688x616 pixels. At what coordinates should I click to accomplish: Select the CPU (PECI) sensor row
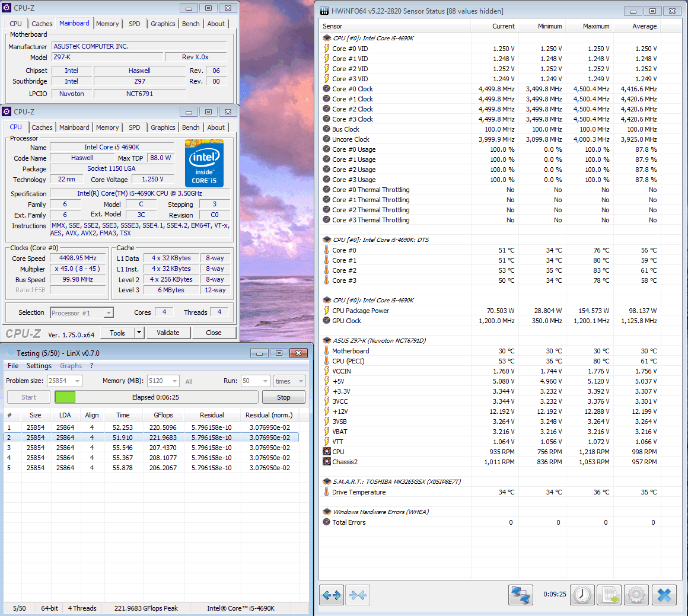tap(490, 361)
